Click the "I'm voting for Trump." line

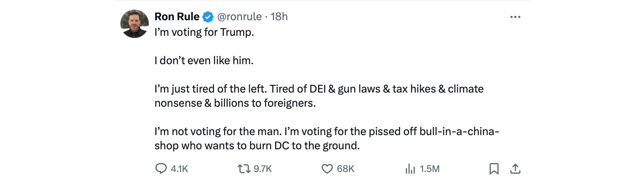tap(204, 32)
